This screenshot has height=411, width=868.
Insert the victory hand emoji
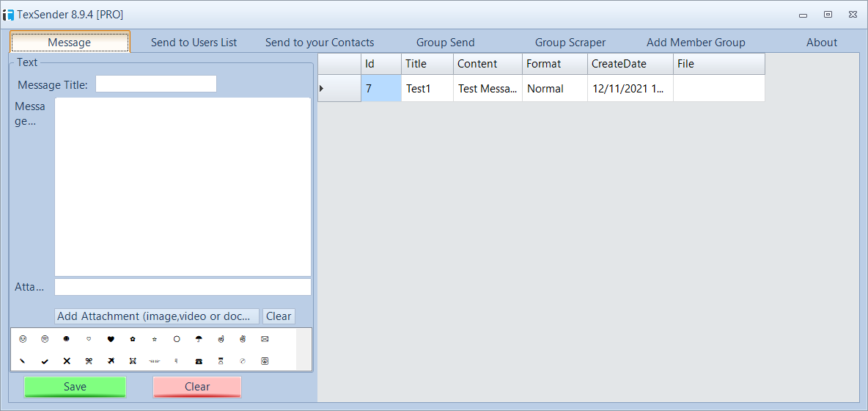243,338
